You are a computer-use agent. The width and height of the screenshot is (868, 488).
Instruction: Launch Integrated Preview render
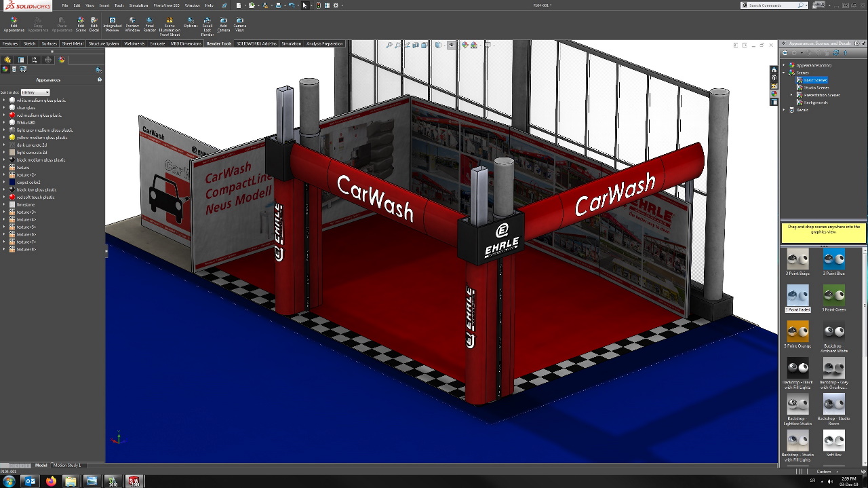113,24
